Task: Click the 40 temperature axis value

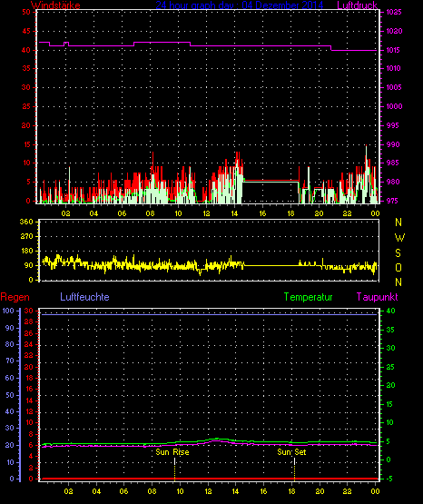Action: 390,311
